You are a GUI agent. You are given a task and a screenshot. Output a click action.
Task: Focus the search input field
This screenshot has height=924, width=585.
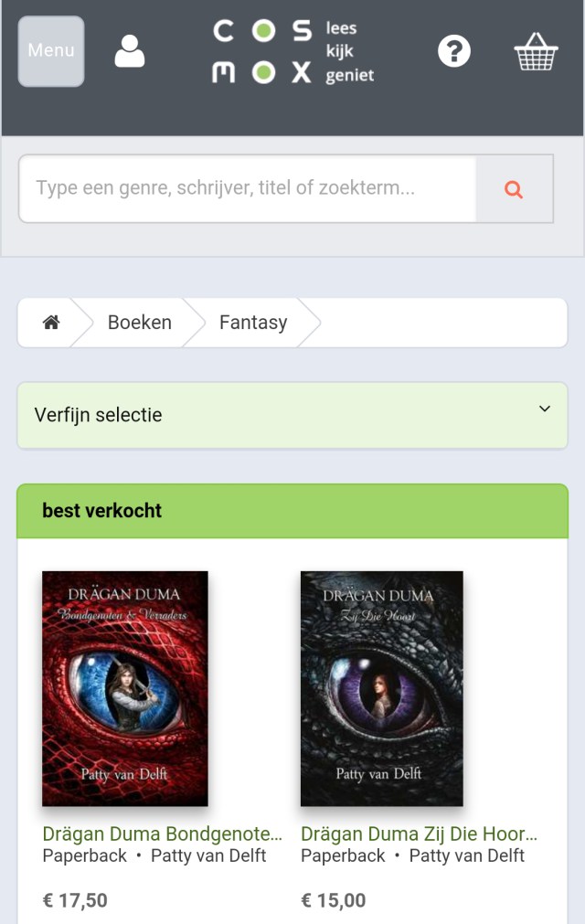[x=248, y=188]
